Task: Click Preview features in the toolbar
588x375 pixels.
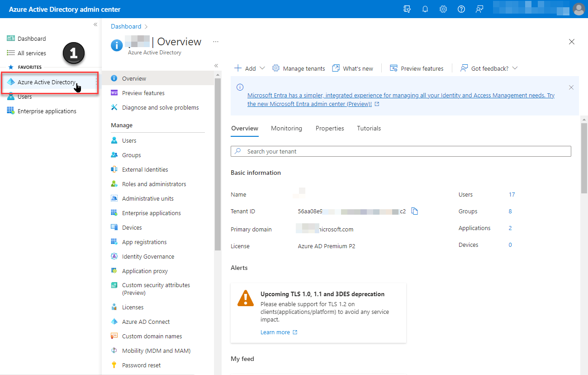Action: tap(417, 68)
